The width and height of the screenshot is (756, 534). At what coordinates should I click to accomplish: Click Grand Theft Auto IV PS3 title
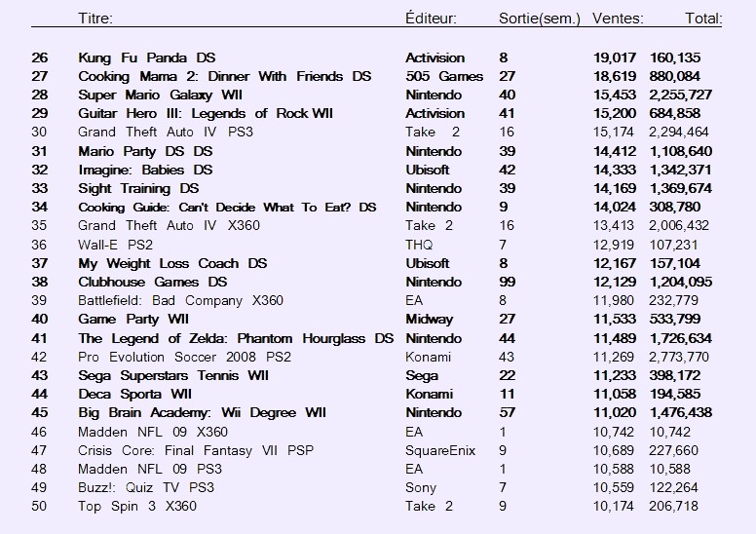click(166, 133)
